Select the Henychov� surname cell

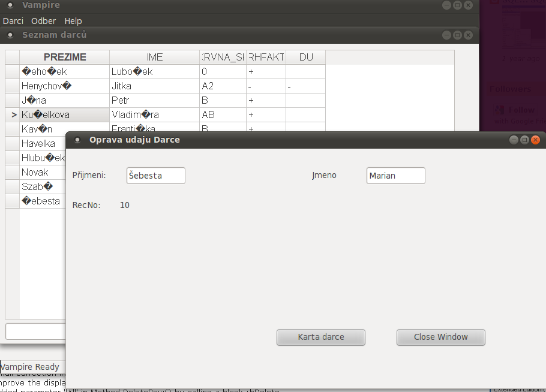click(x=64, y=86)
